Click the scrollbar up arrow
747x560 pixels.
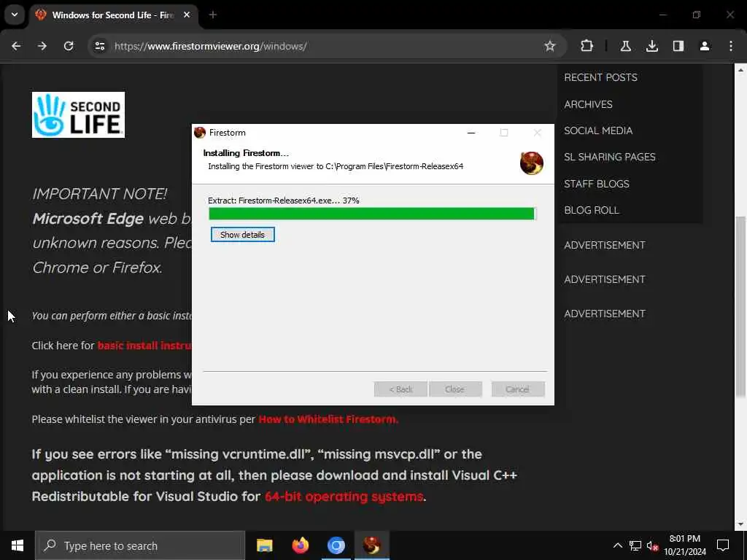740,70
